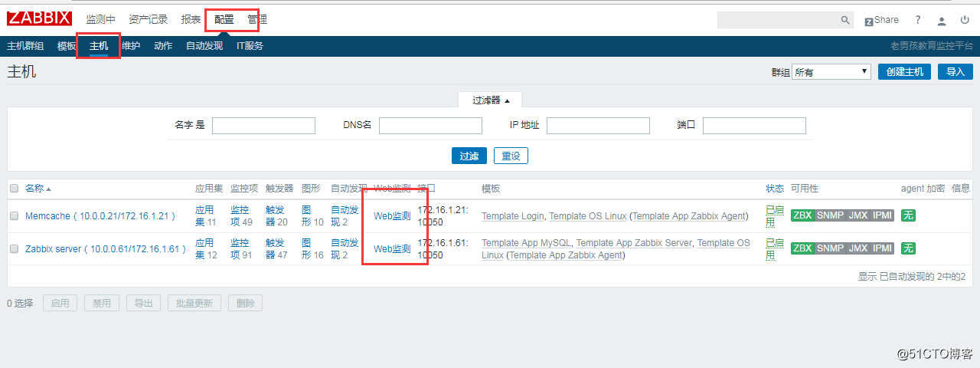Open 自动发现 2 for Memcache

[x=345, y=216]
